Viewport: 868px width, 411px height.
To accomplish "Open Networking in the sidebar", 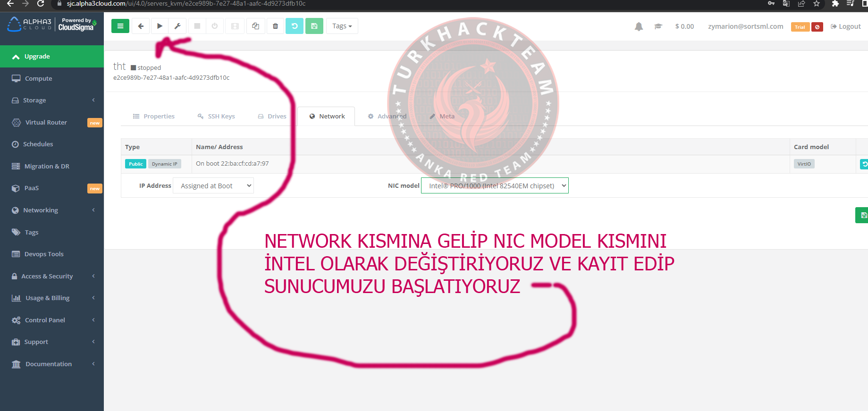I will (41, 210).
